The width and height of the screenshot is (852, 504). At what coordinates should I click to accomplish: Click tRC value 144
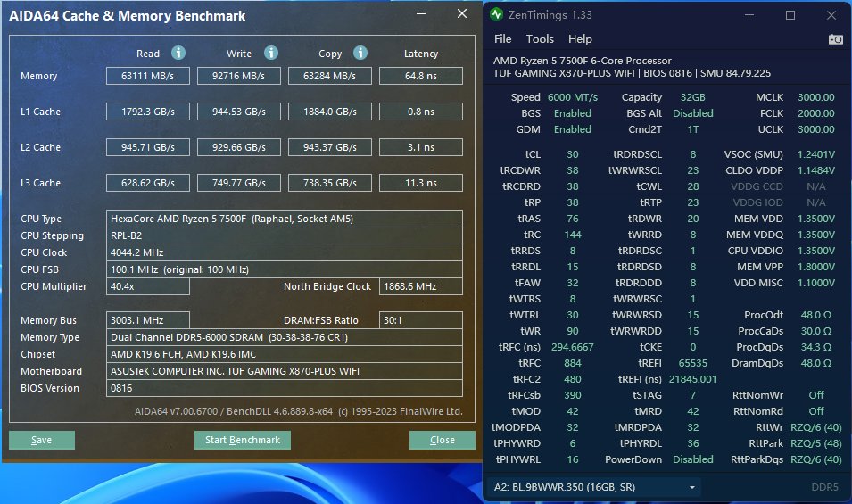click(573, 235)
